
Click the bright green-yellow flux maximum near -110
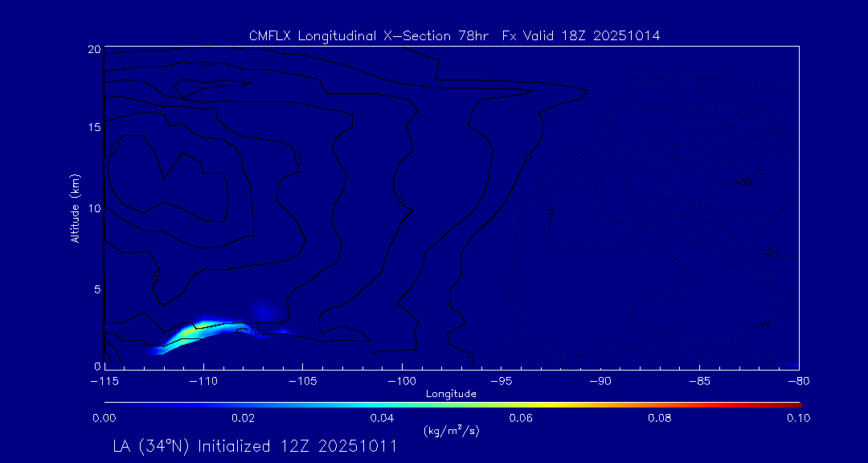tap(190, 331)
